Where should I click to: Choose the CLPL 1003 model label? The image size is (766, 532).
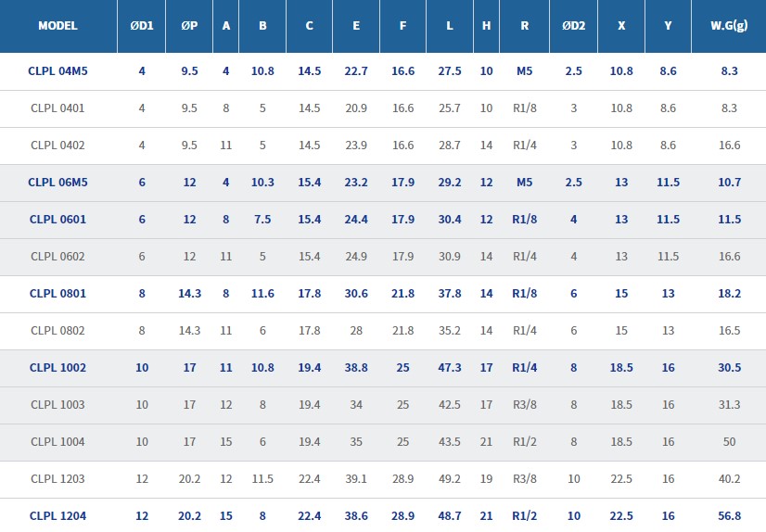click(x=57, y=405)
